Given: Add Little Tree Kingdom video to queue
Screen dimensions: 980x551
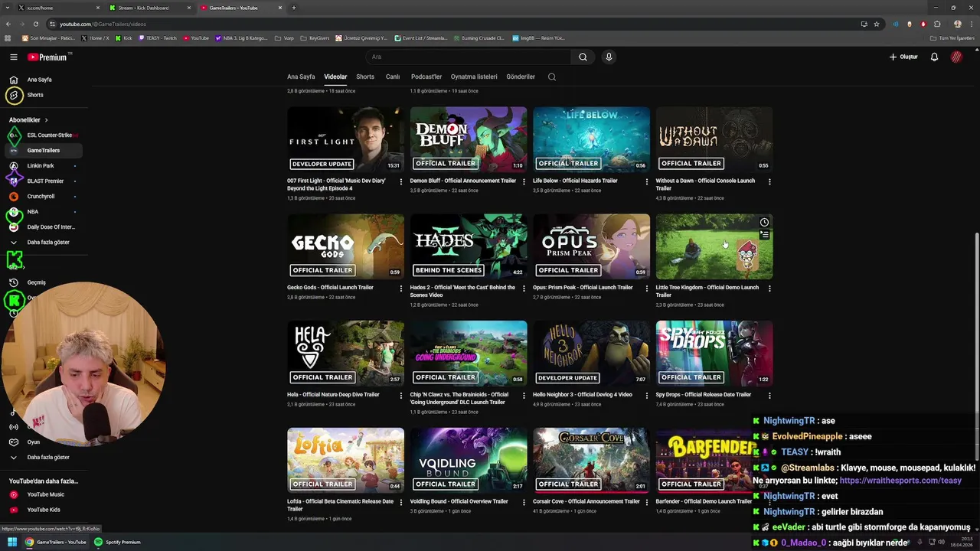Looking at the screenshot, I should [764, 235].
